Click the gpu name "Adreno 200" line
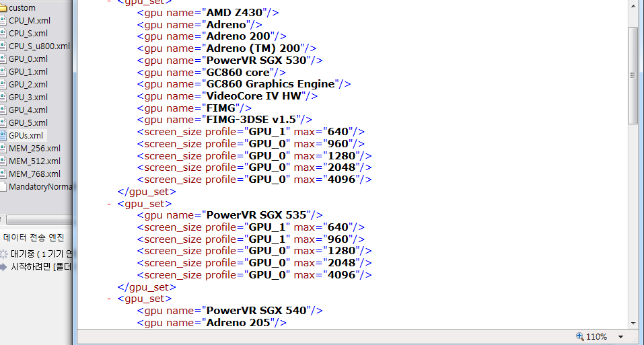This screenshot has width=644, height=345. (212, 36)
